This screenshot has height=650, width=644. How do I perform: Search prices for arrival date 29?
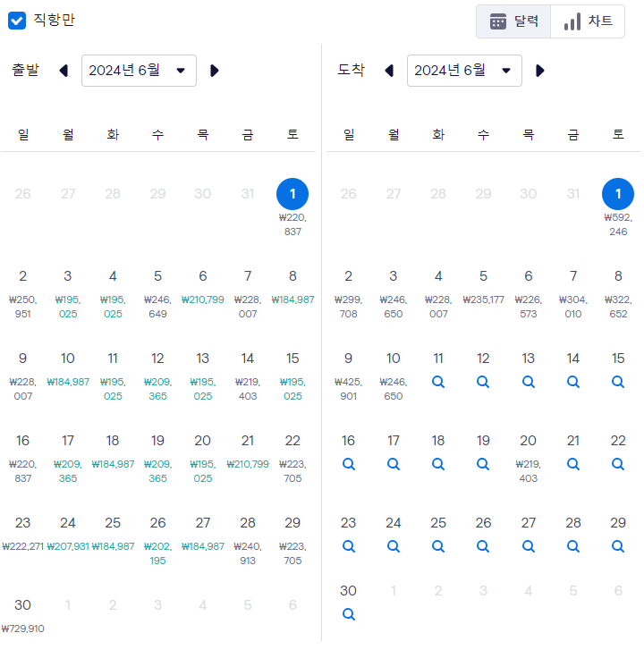point(618,546)
